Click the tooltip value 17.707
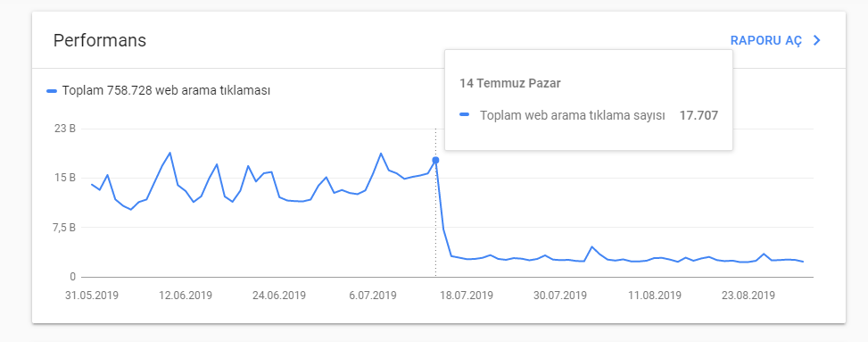This screenshot has height=342, width=868. (699, 115)
